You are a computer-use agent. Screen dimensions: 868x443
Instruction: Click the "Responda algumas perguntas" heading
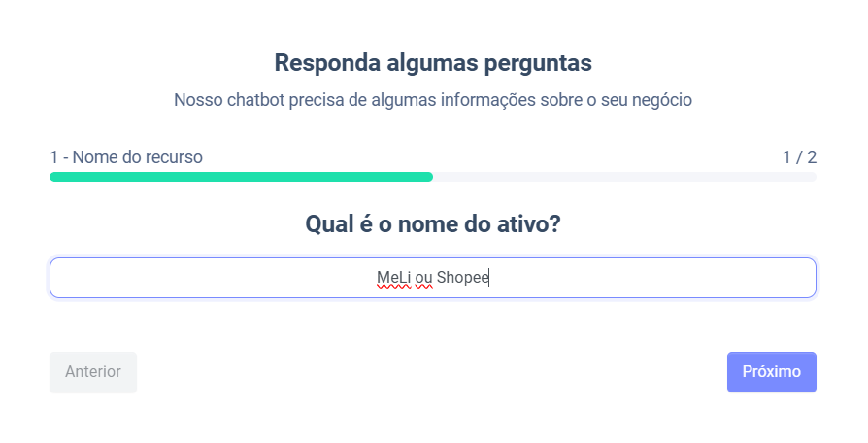click(x=433, y=63)
